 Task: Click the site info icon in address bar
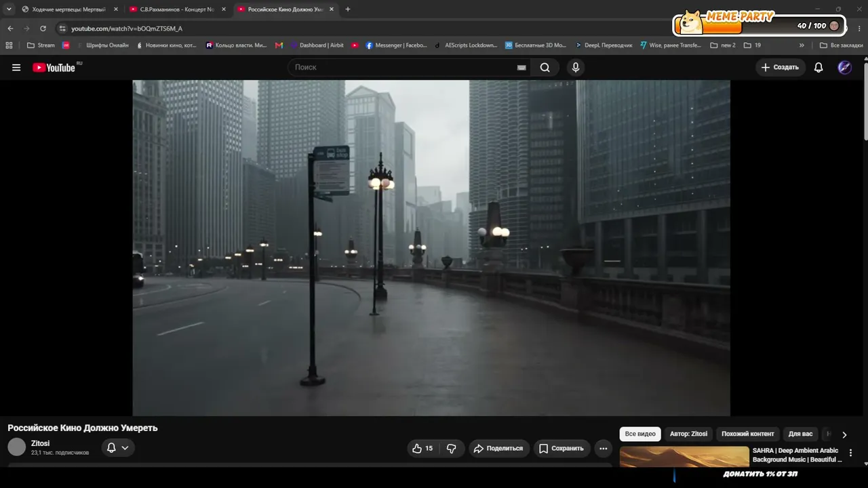pos(62,28)
